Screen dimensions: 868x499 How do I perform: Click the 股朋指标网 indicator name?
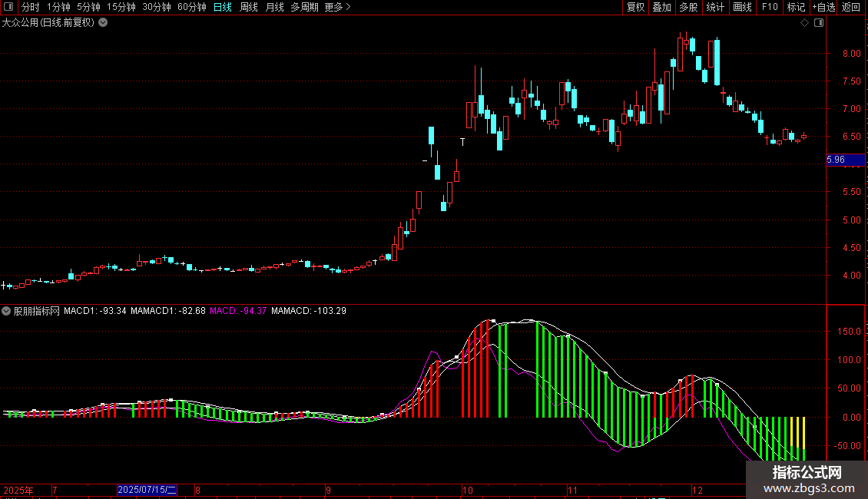[37, 311]
